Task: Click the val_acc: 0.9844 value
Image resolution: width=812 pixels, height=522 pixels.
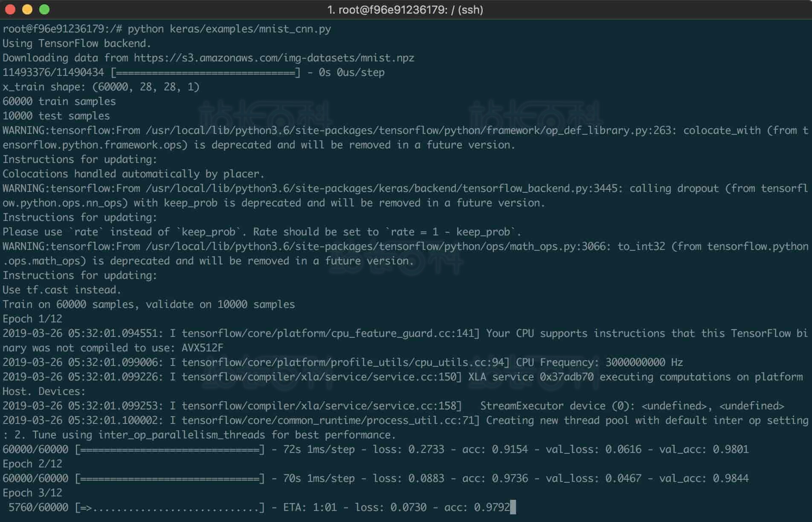Action: coord(704,478)
